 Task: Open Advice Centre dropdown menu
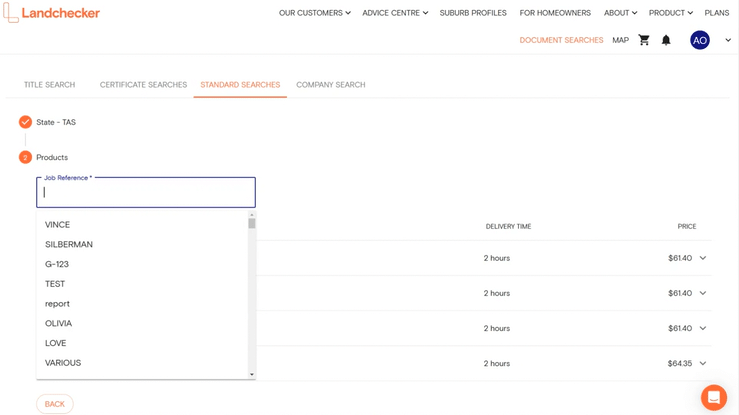(395, 13)
